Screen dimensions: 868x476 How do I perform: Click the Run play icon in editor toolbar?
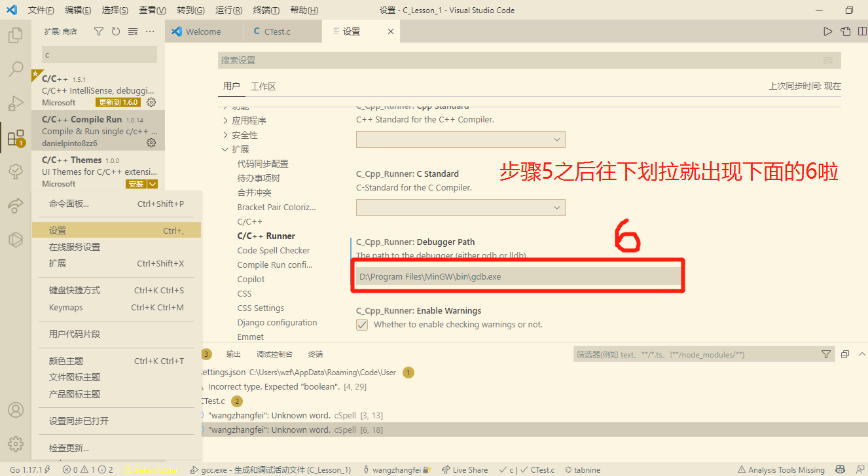coord(828,31)
